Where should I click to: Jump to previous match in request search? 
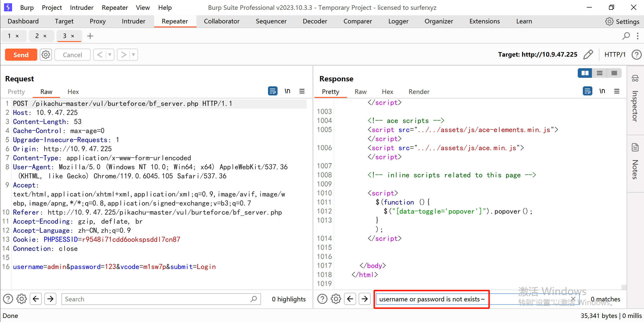pos(36,299)
